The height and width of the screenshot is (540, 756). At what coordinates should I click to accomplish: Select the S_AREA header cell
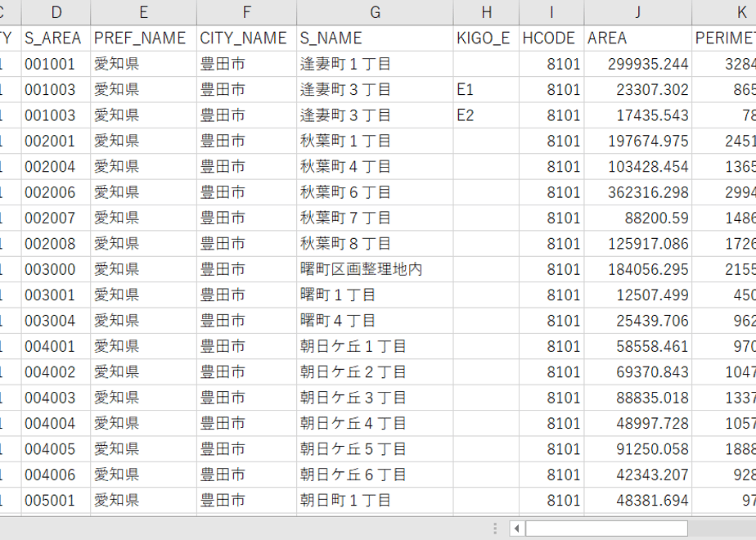(x=56, y=38)
